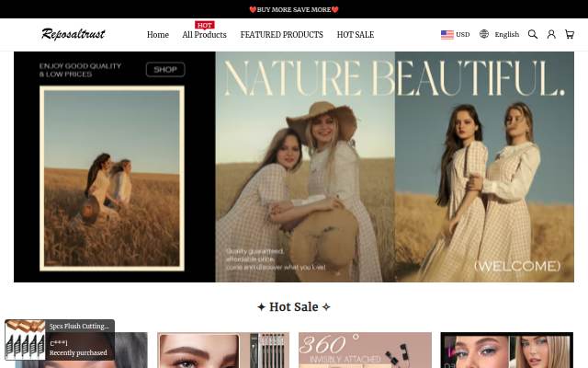Viewport: 588px width, 368px height.
Task: Click the Recently purchased notification text
Action: (78, 353)
